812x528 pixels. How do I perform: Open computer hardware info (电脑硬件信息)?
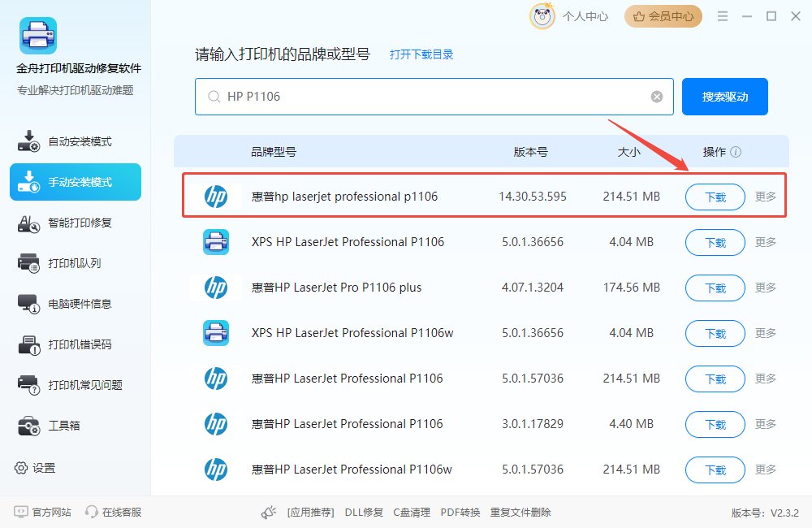[x=75, y=304]
